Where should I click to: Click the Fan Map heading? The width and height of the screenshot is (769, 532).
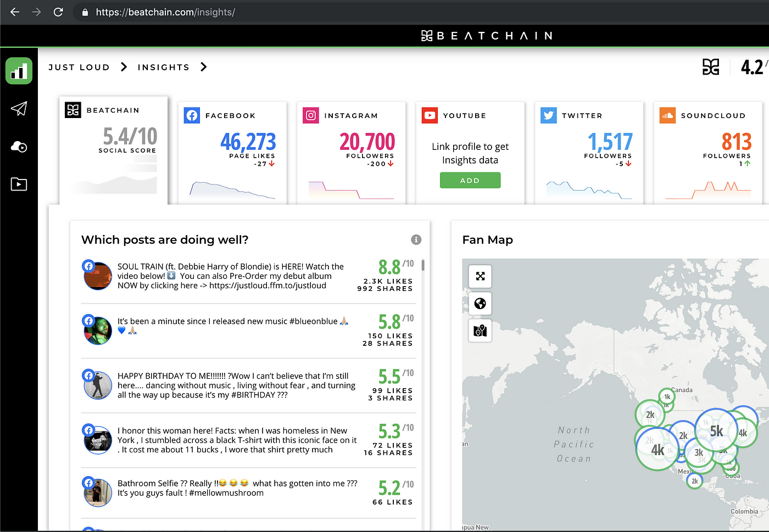[488, 240]
